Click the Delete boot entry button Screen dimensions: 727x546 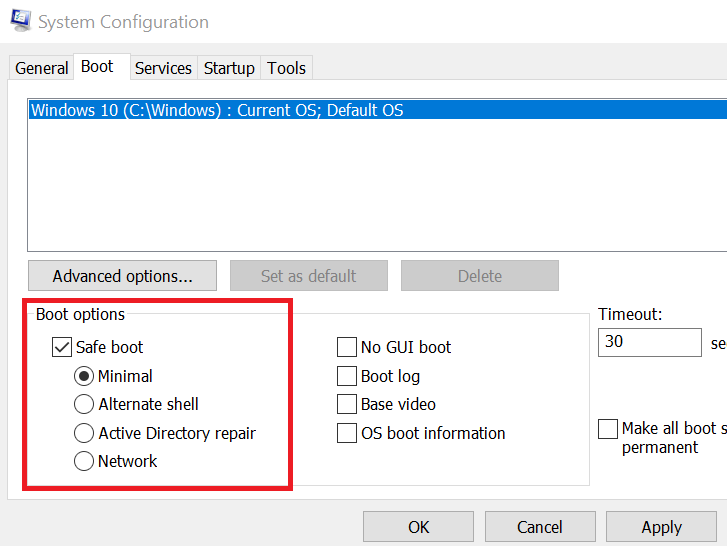[480, 276]
